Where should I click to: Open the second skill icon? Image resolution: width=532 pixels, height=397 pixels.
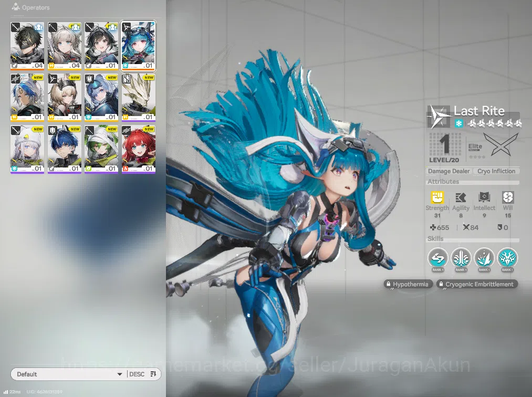click(x=461, y=258)
